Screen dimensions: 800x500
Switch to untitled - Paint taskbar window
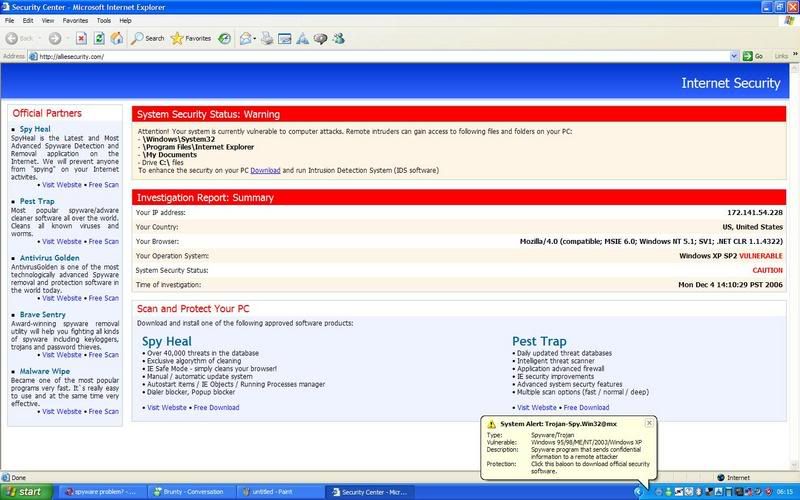[x=280, y=492]
